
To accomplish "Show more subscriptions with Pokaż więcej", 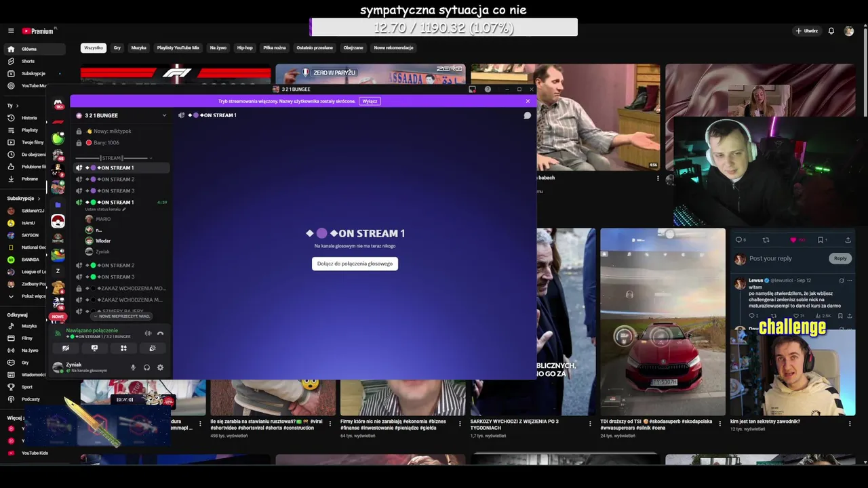I will click(x=28, y=296).
